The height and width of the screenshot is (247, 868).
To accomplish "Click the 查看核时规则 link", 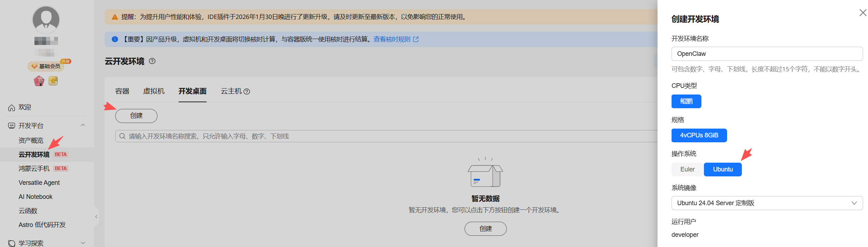I will click(396, 39).
